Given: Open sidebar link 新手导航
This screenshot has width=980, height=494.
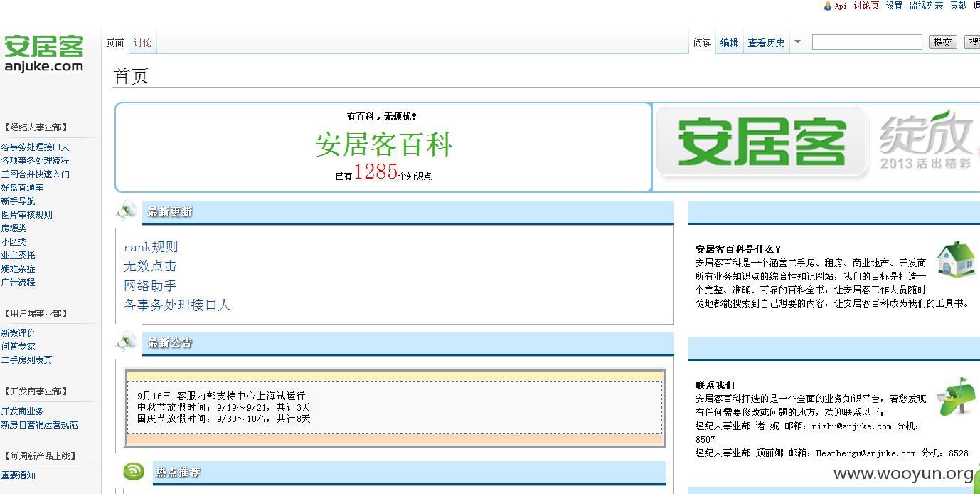Looking at the screenshot, I should click(x=18, y=201).
